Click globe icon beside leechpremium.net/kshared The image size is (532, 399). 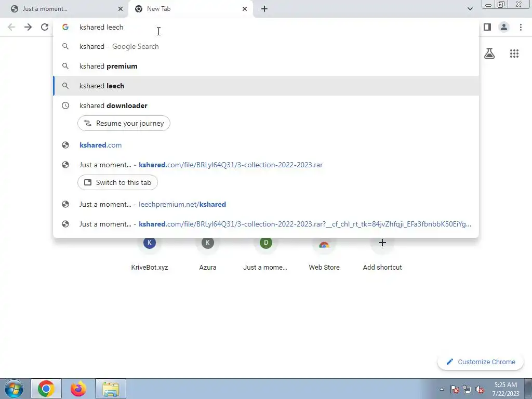click(x=65, y=204)
